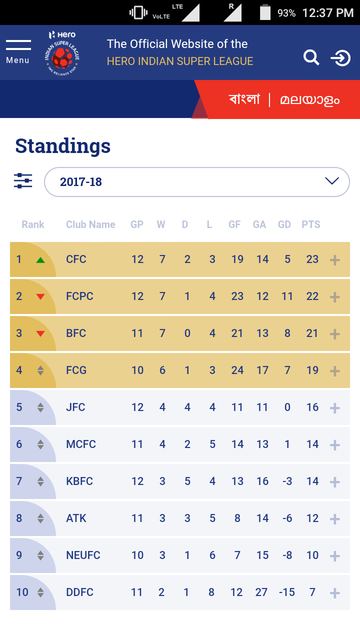Tap the green up arrow beside CFC
Viewport: 360px width, 640px height.
tap(40, 260)
